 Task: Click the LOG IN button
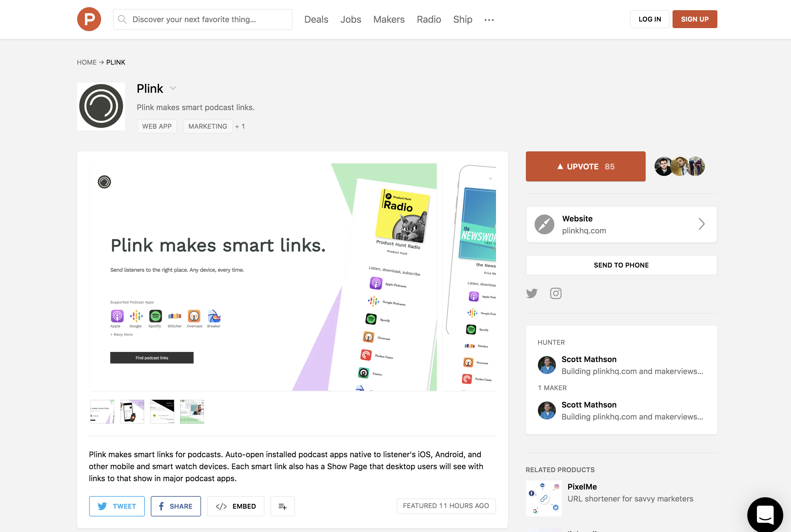[x=649, y=19]
